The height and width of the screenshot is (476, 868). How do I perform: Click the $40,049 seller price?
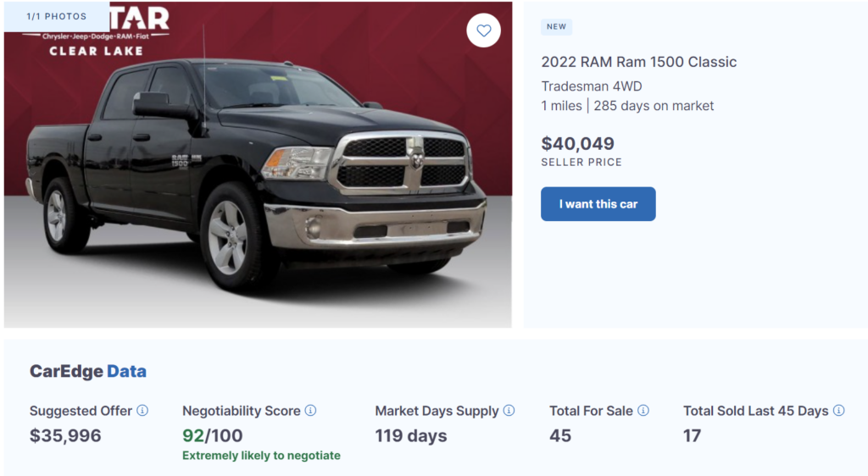pos(578,143)
